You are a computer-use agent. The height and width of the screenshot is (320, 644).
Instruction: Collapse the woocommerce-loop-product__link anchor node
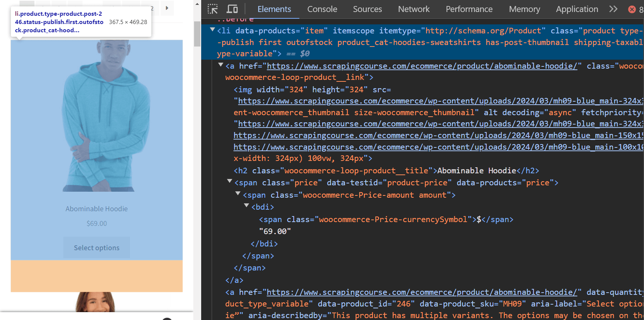pyautogui.click(x=221, y=65)
